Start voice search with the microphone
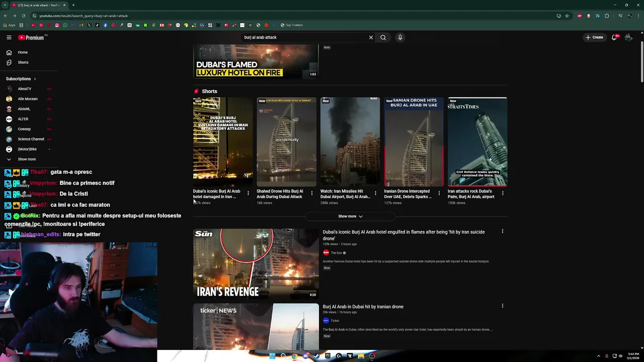The image size is (644, 362). pos(400,37)
